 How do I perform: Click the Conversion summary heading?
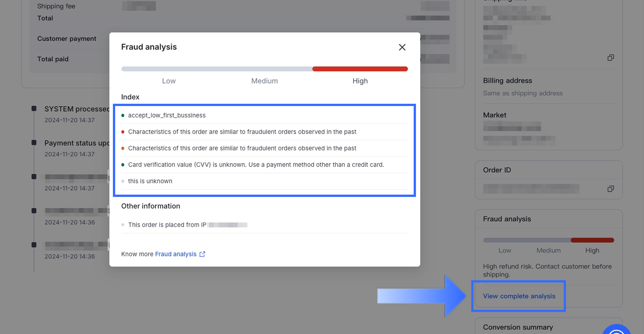coord(518,327)
